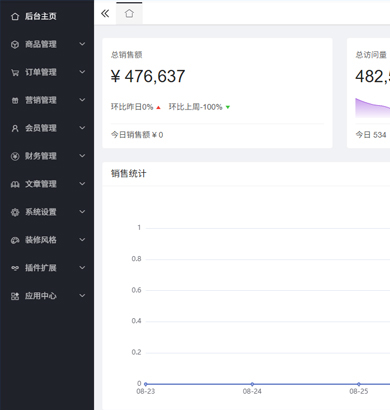
Task: Select the home tab at the top
Action: coord(129,13)
